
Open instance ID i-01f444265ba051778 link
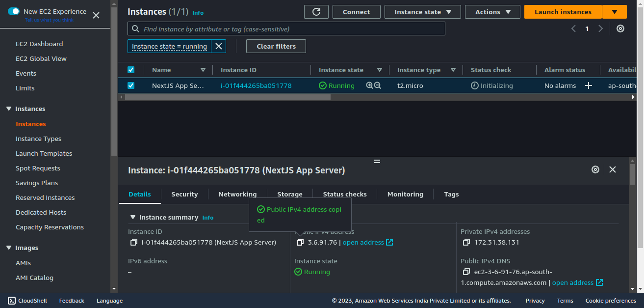pos(256,85)
